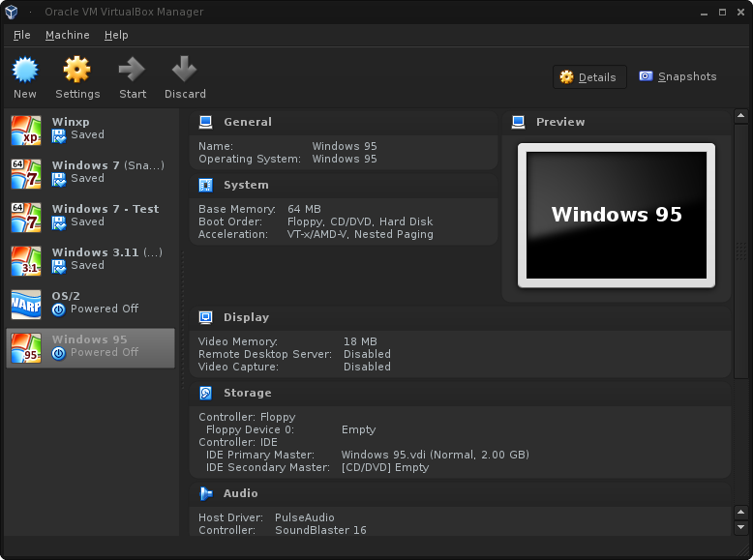Viewport: 753px width, 560px height.
Task: Open the Storage section header link
Action: click(x=248, y=393)
